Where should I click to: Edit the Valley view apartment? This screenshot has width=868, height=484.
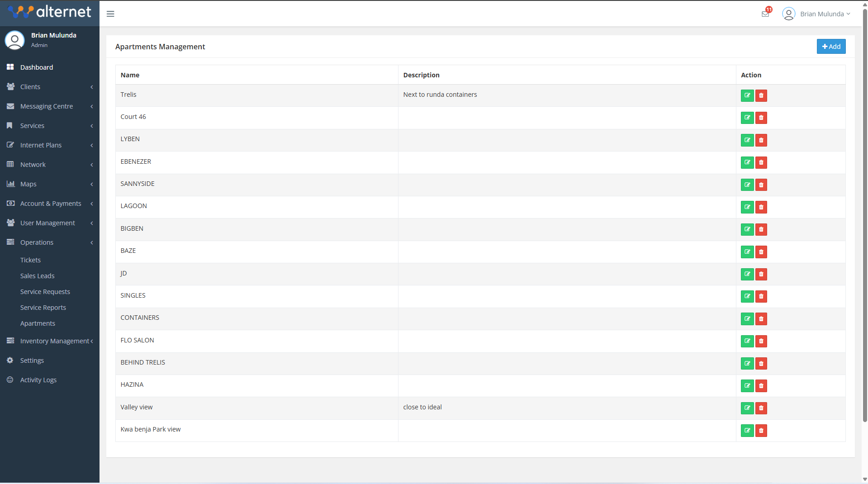click(x=747, y=408)
